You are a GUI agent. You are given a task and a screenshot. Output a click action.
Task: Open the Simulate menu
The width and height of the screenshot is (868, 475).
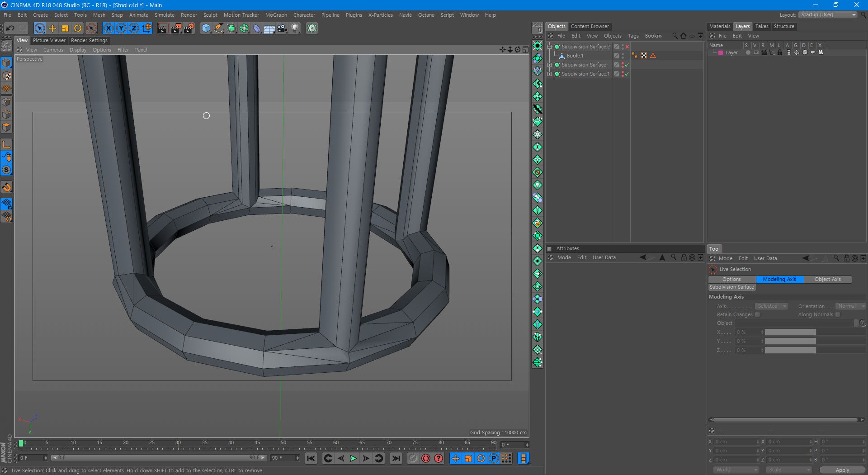click(164, 15)
